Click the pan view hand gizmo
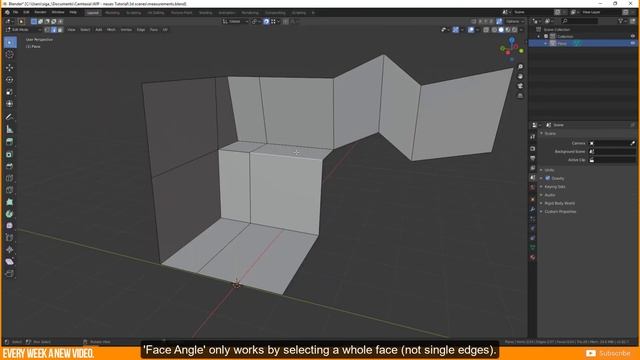640x360 pixels. [x=520, y=76]
